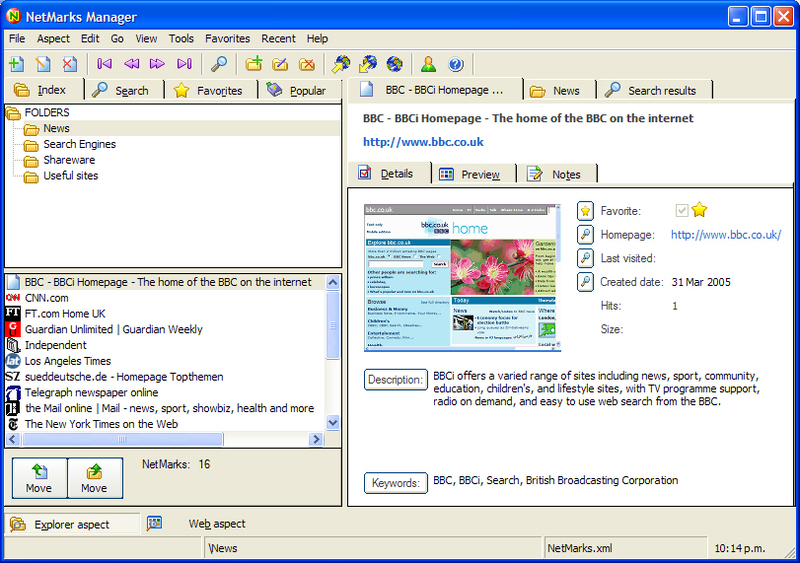Screen dimensions: 800x563
Task: Select the Details tab
Action: point(390,174)
